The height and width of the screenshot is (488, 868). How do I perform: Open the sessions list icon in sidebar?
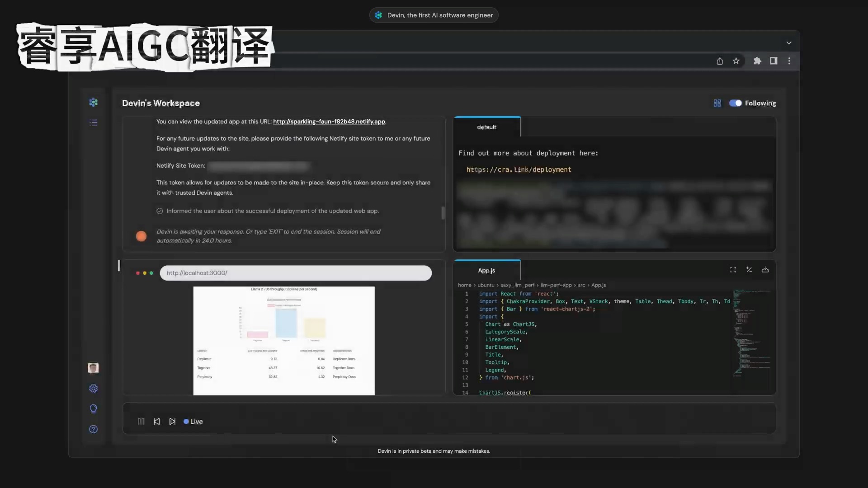coord(93,122)
